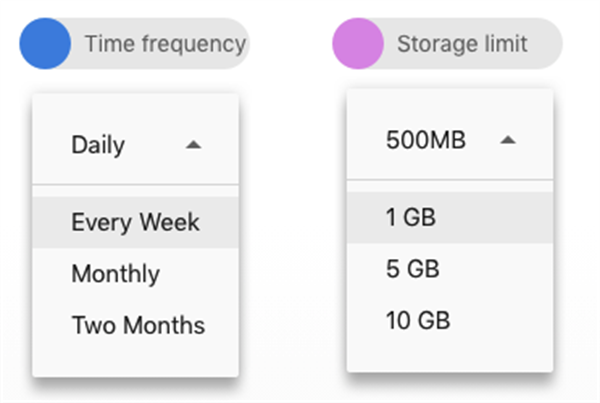600x403 pixels.
Task: Click divider line under Daily header
Action: 135,184
